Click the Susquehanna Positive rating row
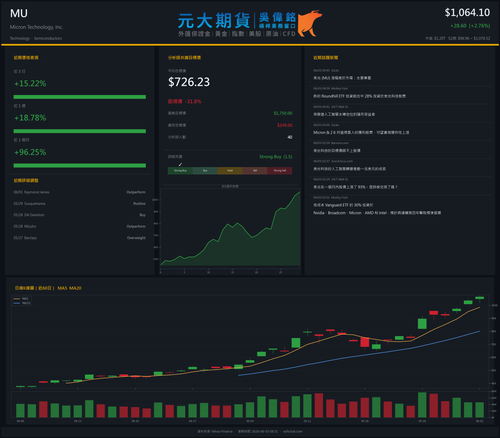This screenshot has width=500, height=438. pyautogui.click(x=79, y=204)
